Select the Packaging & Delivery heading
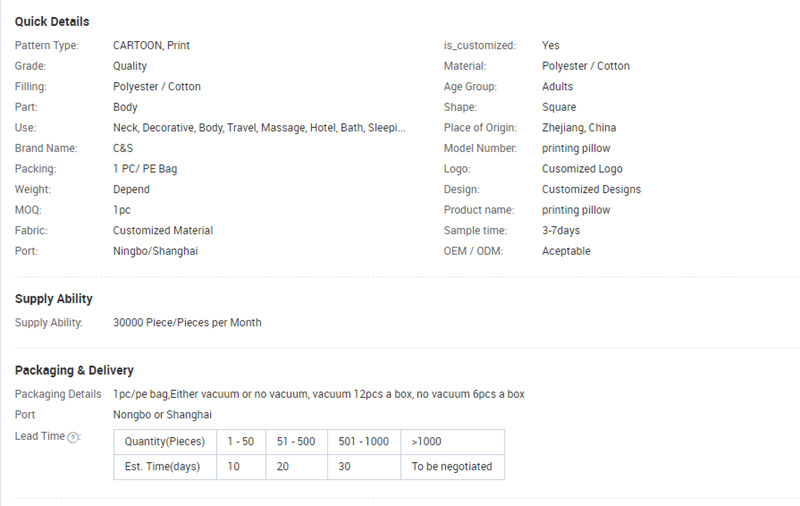 click(x=74, y=370)
